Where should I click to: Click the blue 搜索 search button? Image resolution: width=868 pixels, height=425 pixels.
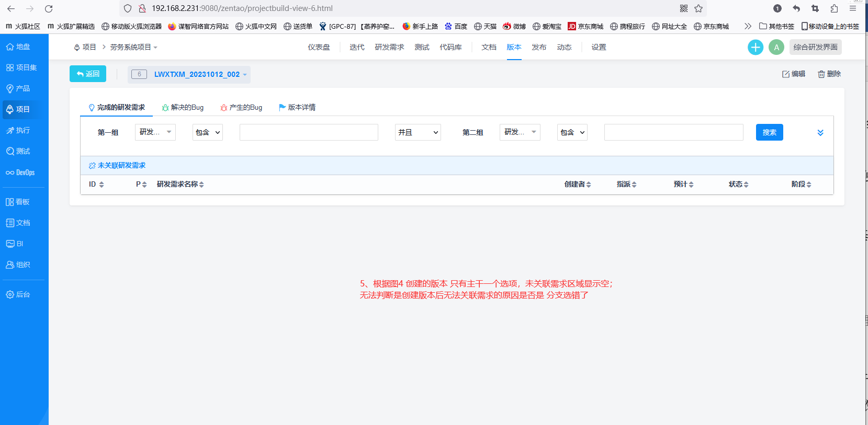(769, 132)
